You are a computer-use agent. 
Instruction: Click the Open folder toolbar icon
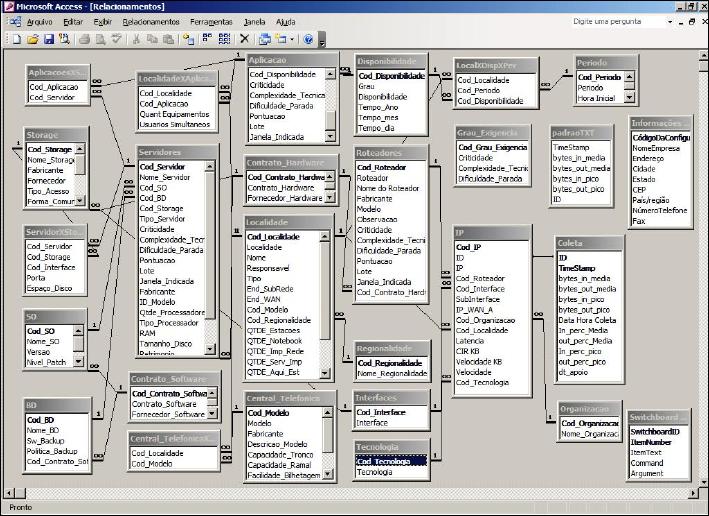pos(33,39)
